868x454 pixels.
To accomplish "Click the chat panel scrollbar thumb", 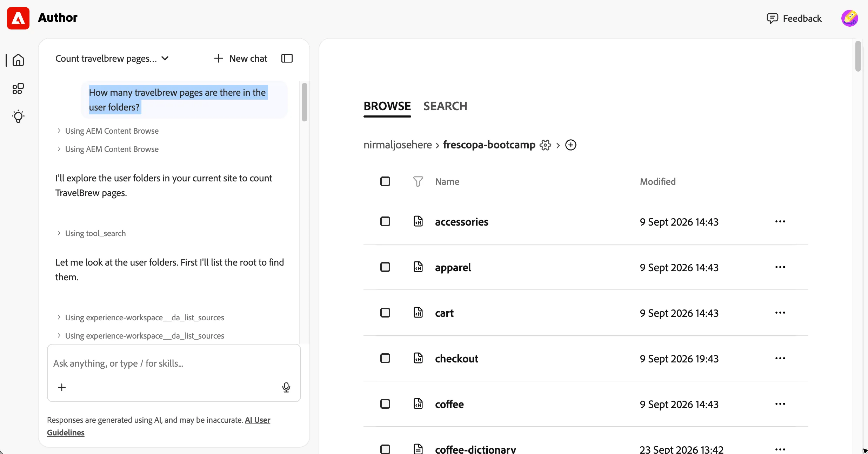I will [305, 102].
